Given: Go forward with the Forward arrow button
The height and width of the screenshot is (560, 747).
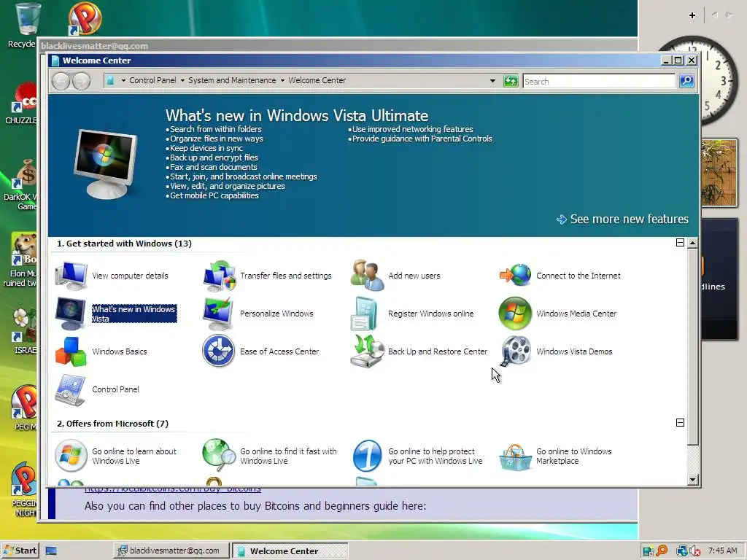Looking at the screenshot, I should coord(82,81).
